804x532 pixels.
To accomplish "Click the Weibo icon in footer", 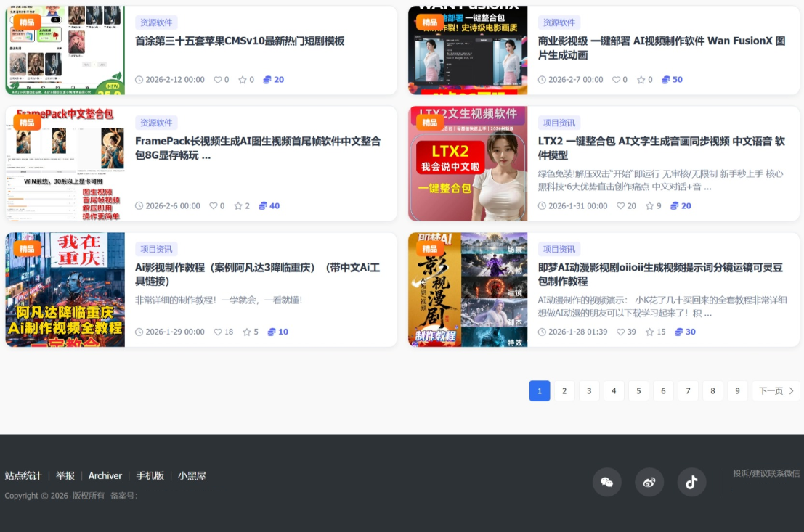I will [x=649, y=482].
